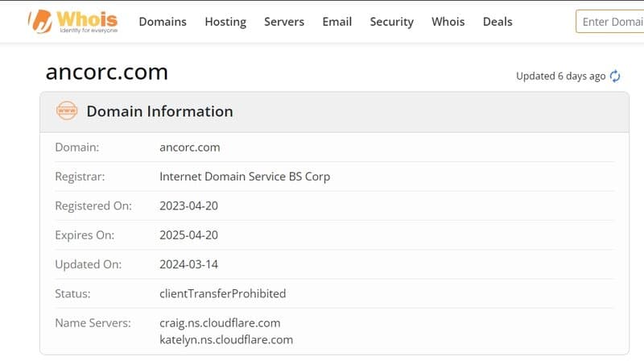Image resolution: width=644 pixels, height=361 pixels.
Task: Click the katelyn.ns.cloudflare.com name server
Action: (226, 339)
